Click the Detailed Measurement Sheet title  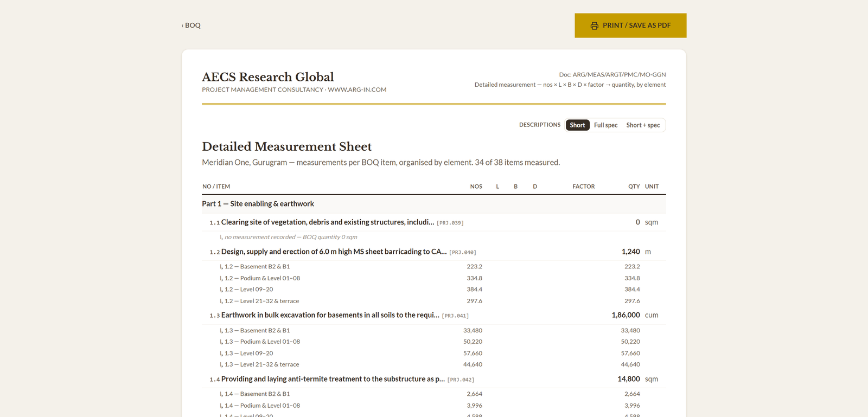coord(286,146)
